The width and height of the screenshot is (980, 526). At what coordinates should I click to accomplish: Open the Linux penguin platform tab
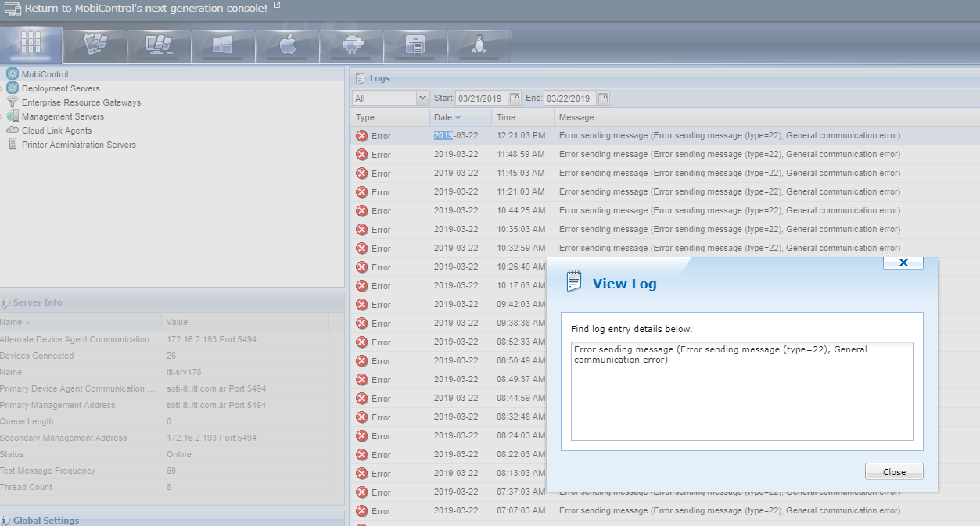point(479,45)
